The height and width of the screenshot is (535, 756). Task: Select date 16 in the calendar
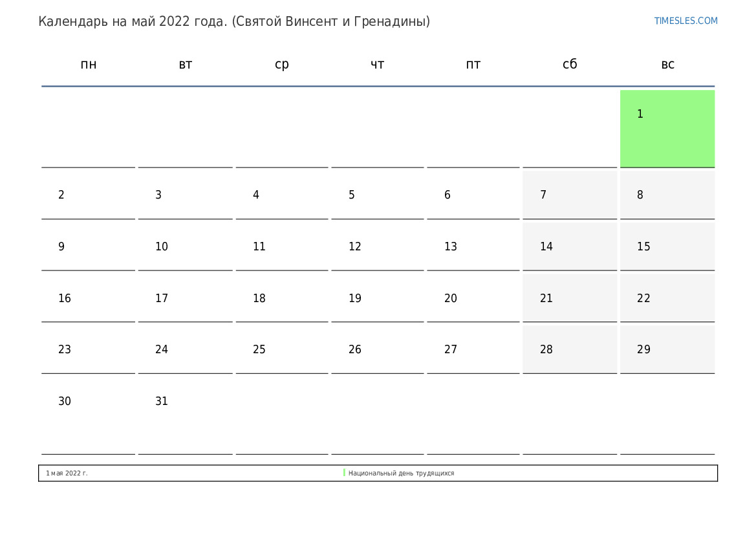[x=88, y=298]
